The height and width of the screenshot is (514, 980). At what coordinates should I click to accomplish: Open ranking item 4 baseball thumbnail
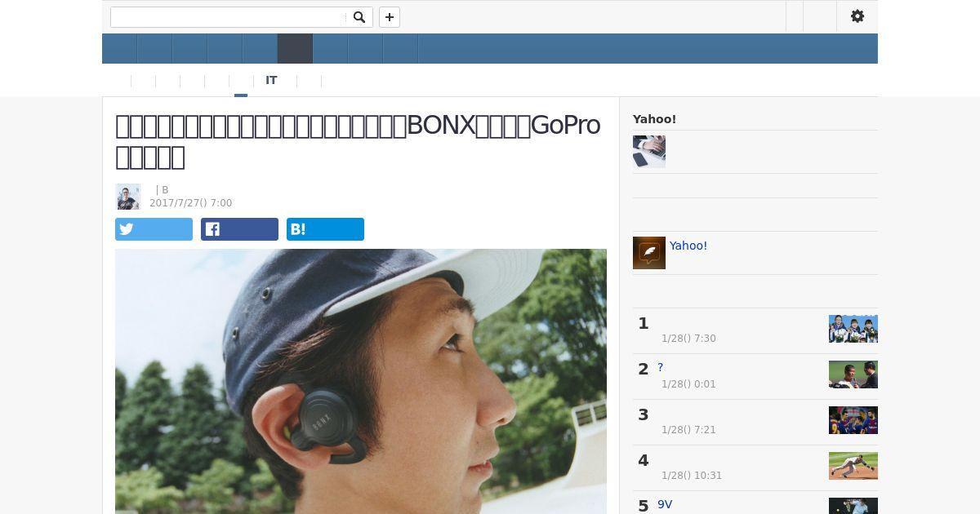point(853,466)
